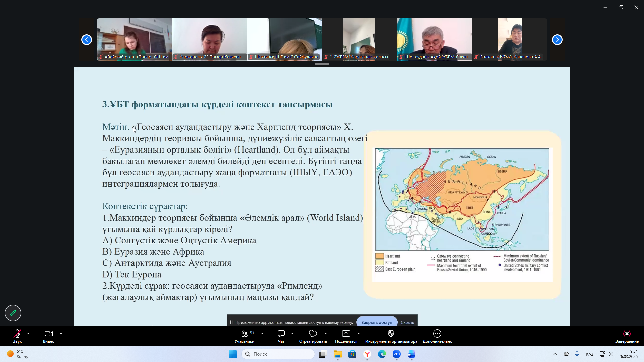
Task: Toggle the Video camera on or off
Action: click(x=48, y=334)
